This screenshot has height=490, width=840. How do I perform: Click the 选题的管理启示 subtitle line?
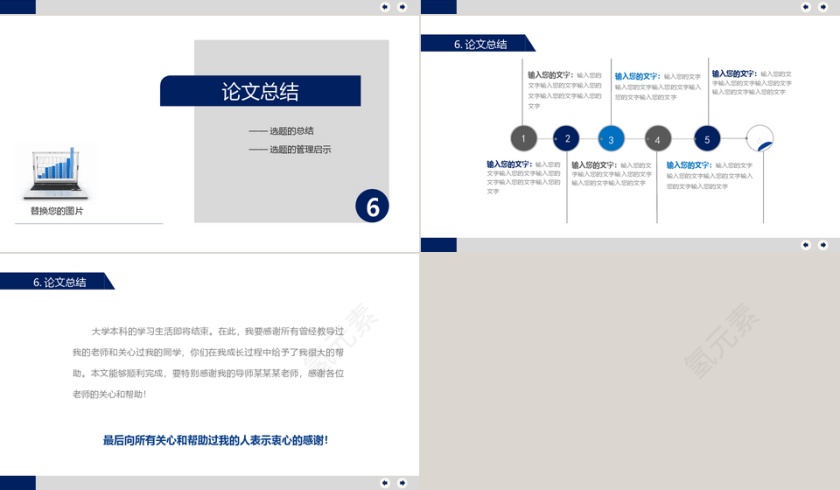pos(290,149)
